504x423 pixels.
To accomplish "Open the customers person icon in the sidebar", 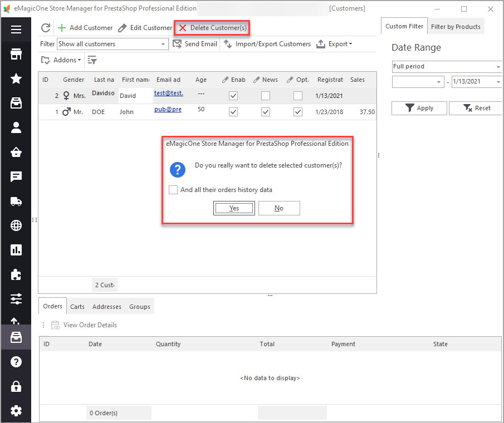I will tap(16, 127).
